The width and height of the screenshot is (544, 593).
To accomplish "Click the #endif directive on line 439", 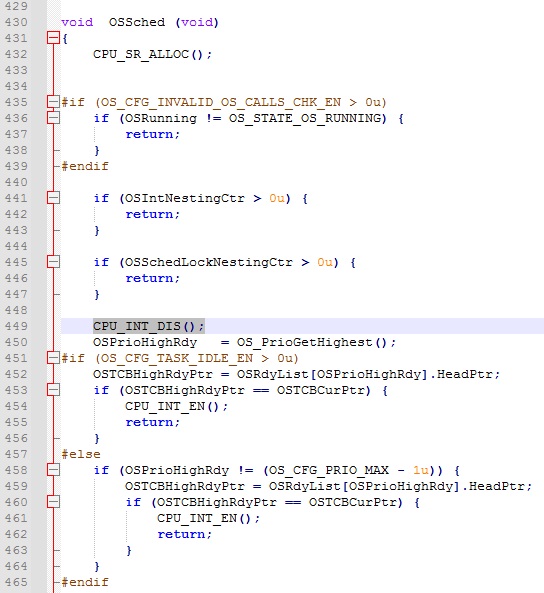I will 85,166.
